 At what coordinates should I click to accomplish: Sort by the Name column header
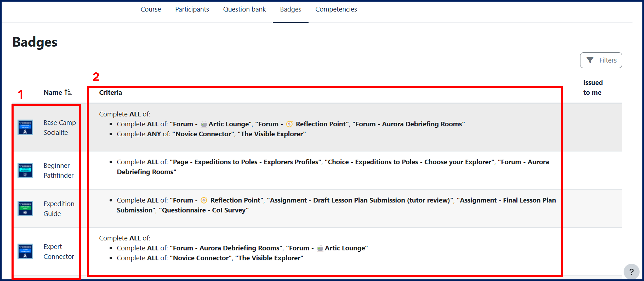click(53, 93)
